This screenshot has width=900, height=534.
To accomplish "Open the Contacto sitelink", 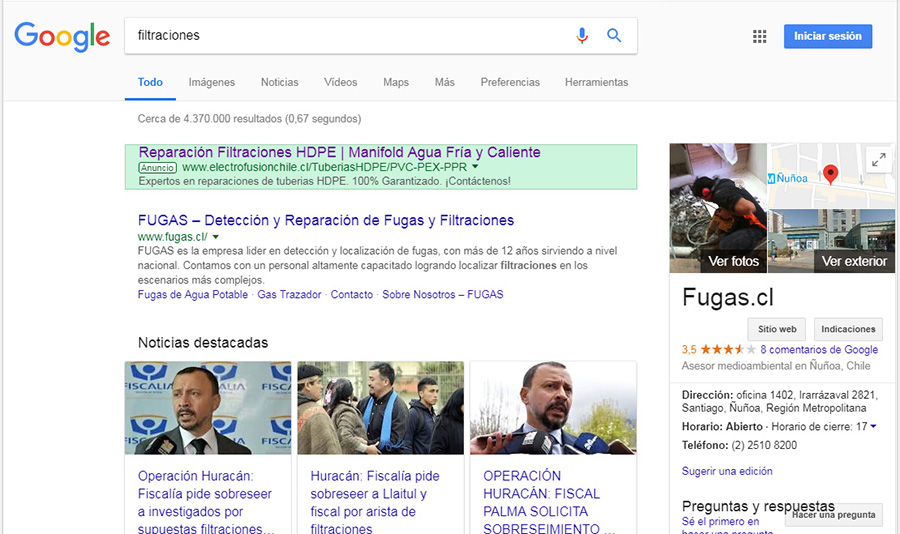I will 351,294.
